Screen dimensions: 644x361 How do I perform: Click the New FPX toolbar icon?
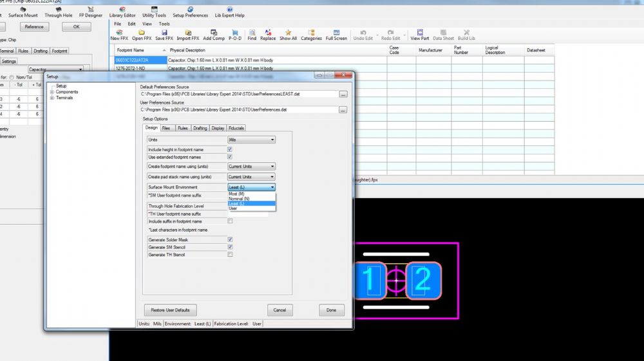pyautogui.click(x=119, y=33)
